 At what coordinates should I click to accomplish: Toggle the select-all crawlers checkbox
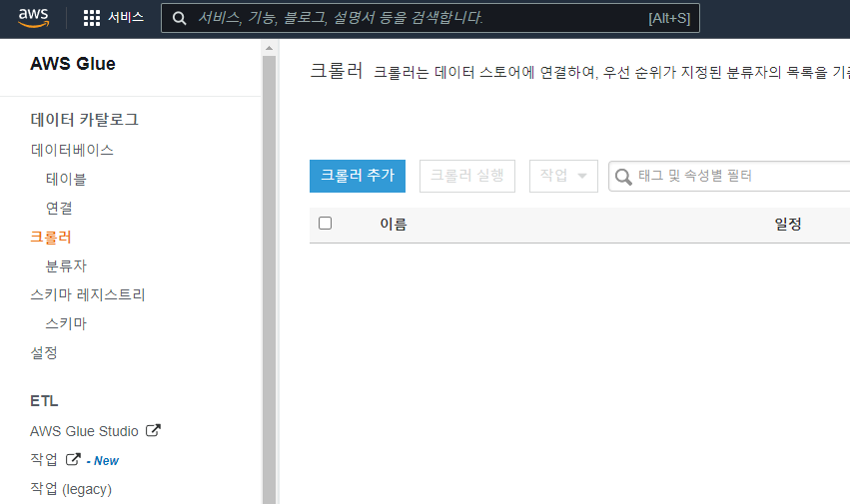[326, 224]
